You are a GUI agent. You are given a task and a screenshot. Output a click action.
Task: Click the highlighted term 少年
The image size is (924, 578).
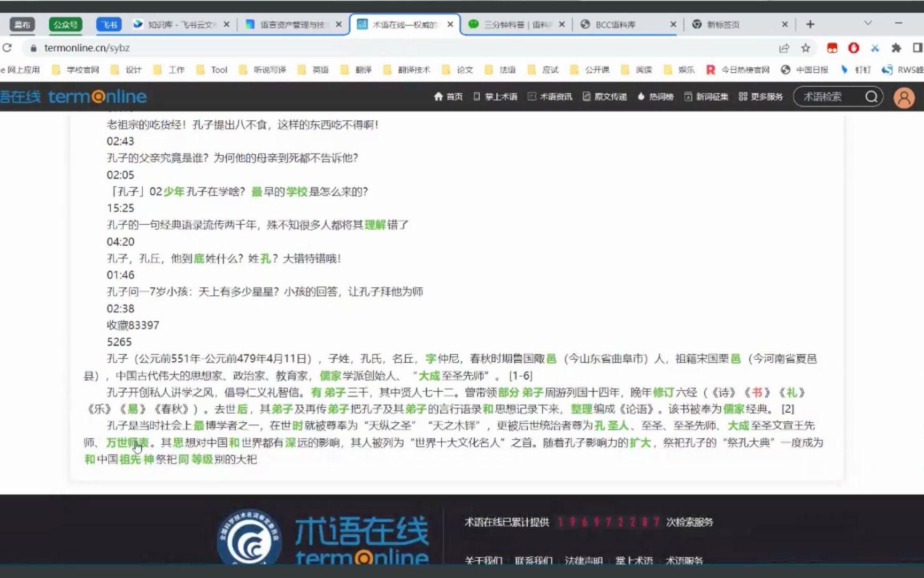point(174,192)
